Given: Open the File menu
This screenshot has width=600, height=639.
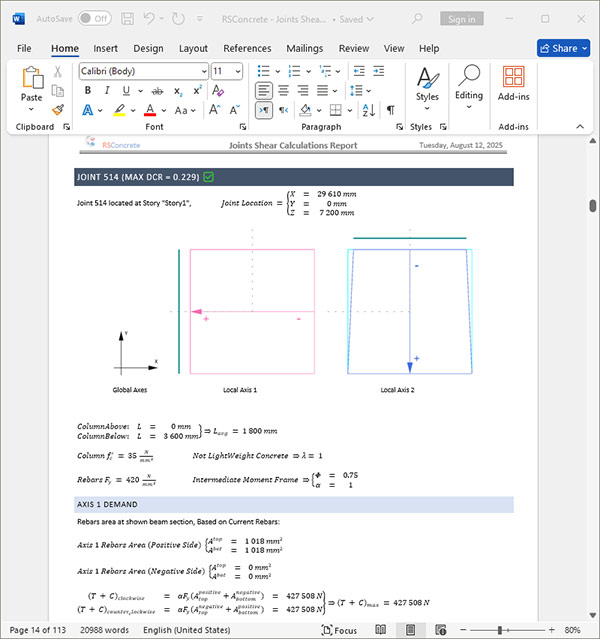Looking at the screenshot, I should pos(24,48).
